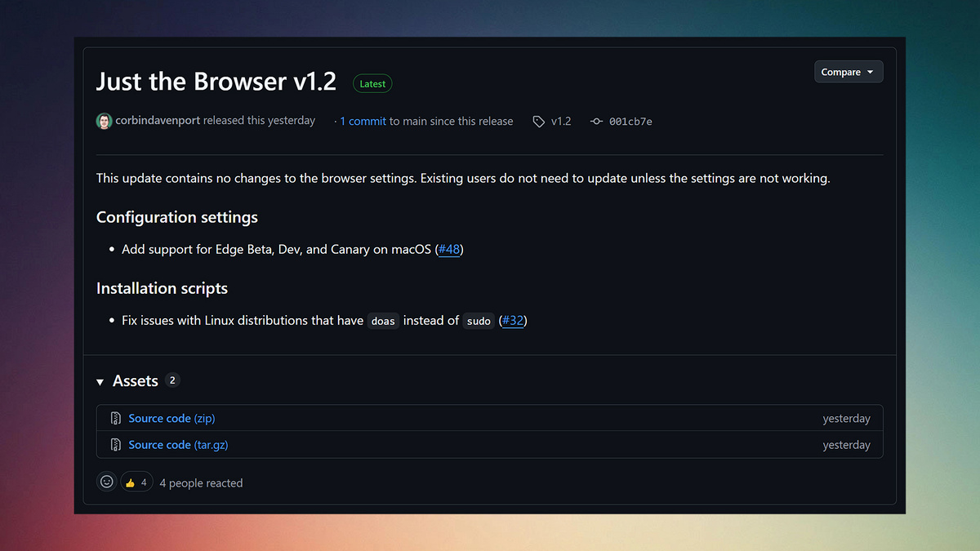The height and width of the screenshot is (551, 980).
Task: Open the smiley add-reaction button
Action: [x=106, y=482]
